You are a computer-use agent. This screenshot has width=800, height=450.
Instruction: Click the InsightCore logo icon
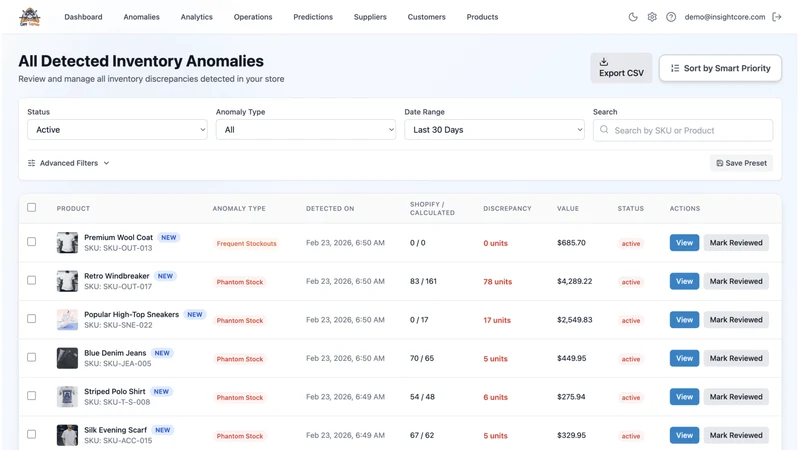[x=30, y=17]
